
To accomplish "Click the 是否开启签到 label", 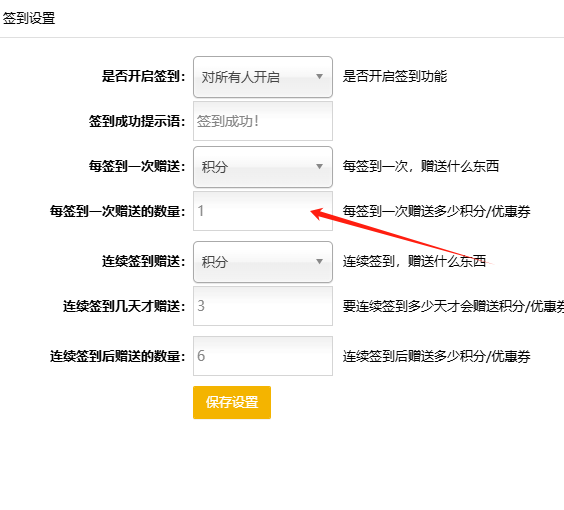I will (144, 76).
